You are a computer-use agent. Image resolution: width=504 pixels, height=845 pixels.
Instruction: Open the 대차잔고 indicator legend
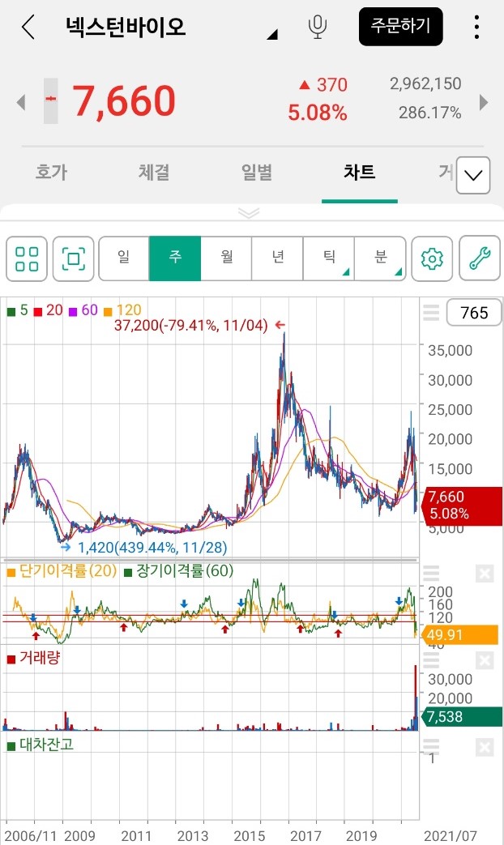pos(40,745)
